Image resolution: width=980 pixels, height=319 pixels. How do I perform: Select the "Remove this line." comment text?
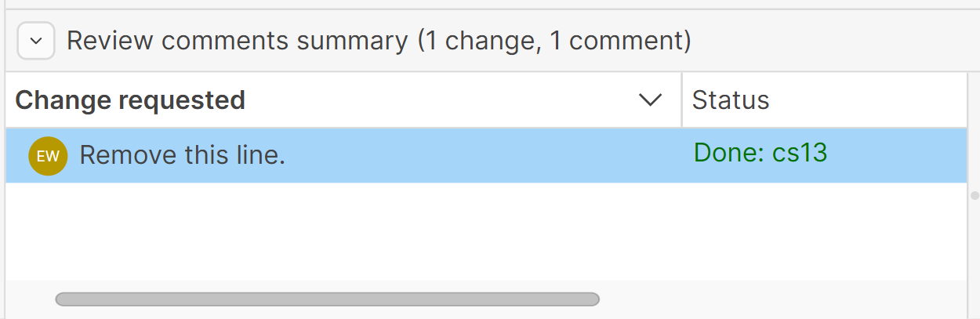point(182,155)
